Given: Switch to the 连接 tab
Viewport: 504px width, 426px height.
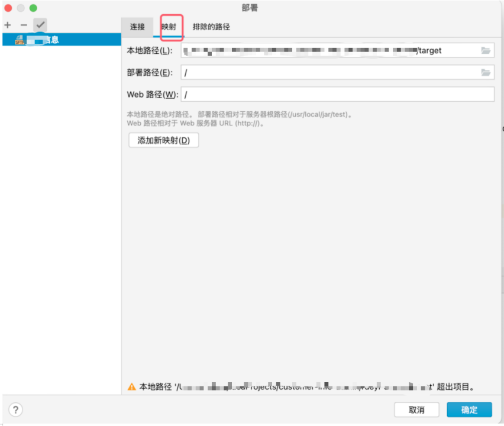Looking at the screenshot, I should 137,27.
